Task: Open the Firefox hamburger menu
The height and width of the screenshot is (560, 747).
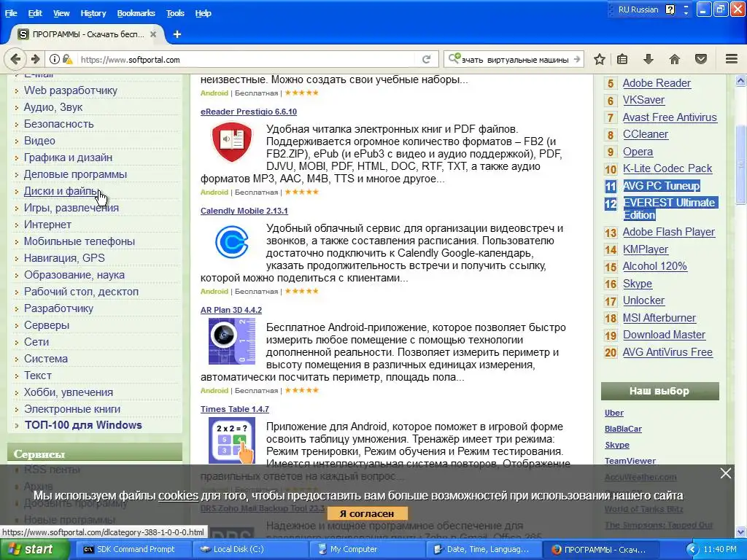Action: pos(731,59)
